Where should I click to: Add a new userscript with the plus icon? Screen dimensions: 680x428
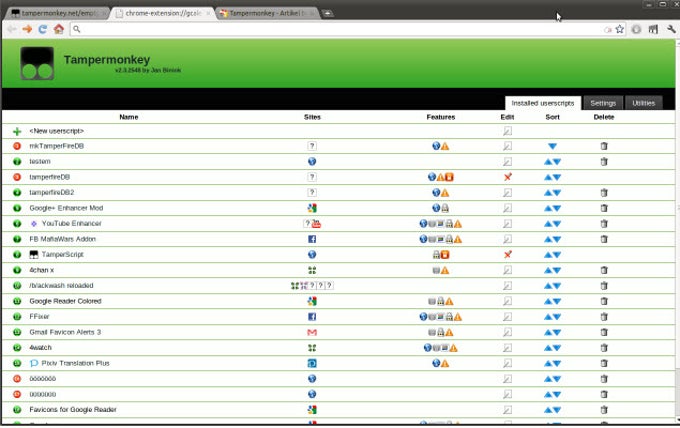coord(17,131)
